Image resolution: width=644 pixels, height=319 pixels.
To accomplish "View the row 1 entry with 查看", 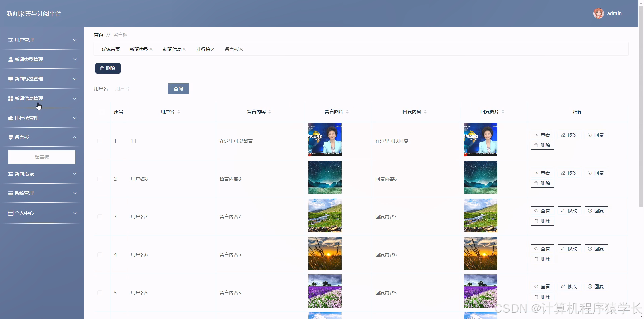I will pos(542,135).
